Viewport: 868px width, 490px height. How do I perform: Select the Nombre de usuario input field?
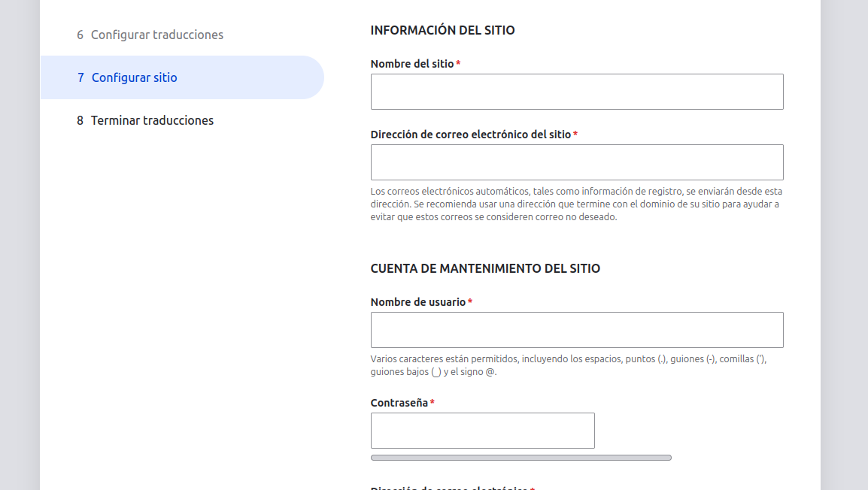577,330
